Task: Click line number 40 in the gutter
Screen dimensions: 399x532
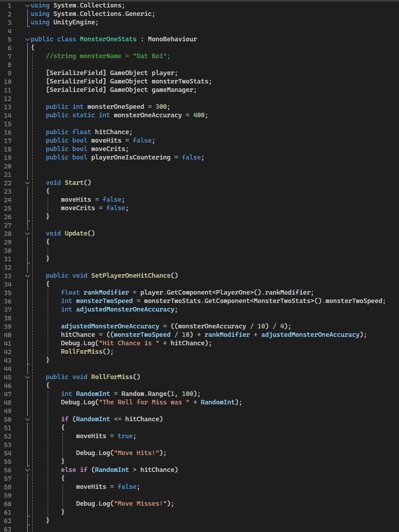Action: click(9, 335)
